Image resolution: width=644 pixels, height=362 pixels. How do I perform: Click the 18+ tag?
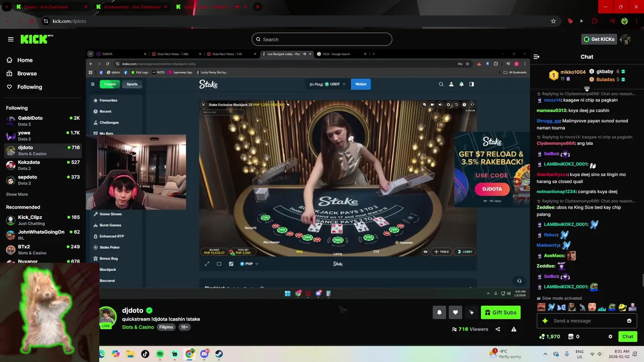click(184, 327)
